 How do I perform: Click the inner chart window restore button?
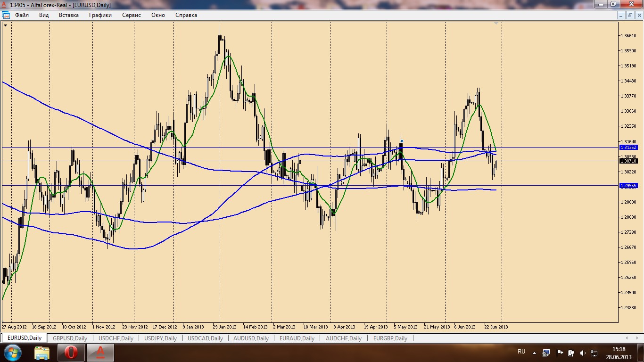(630, 15)
